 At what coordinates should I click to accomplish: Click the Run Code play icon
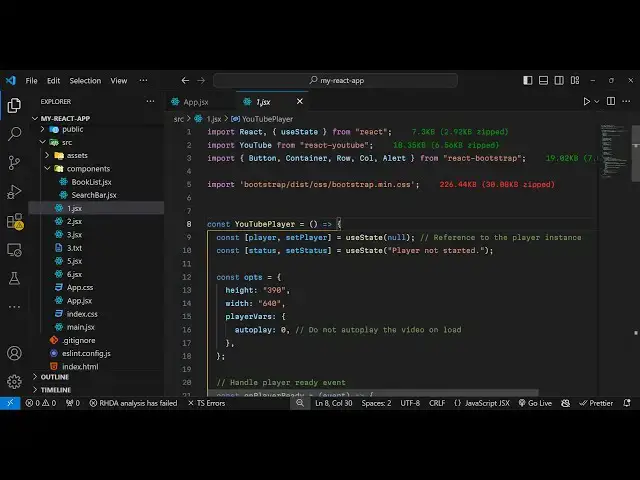tap(586, 101)
